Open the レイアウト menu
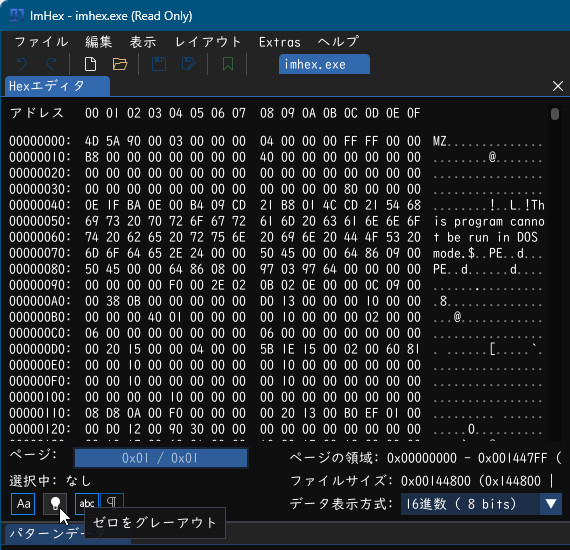The height and width of the screenshot is (550, 570). click(x=208, y=42)
